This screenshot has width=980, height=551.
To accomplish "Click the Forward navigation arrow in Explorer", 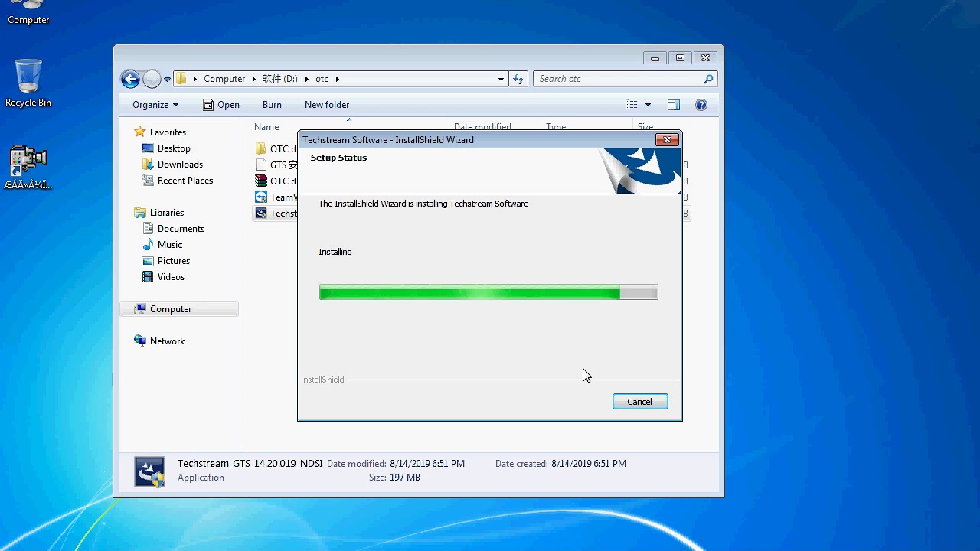I will tap(152, 79).
